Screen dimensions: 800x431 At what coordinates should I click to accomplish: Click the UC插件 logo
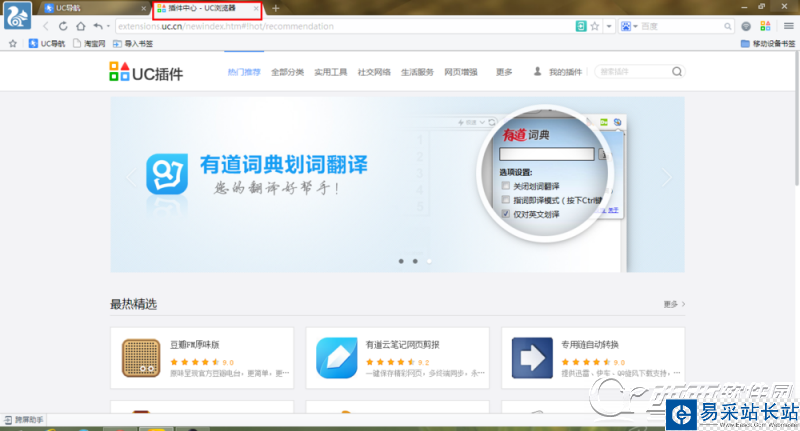(x=146, y=72)
